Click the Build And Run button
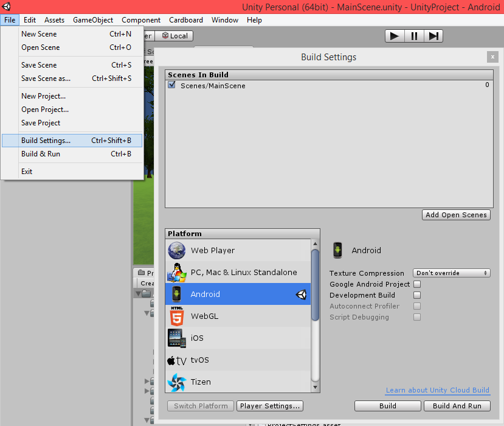This screenshot has height=426, width=504. pos(457,406)
